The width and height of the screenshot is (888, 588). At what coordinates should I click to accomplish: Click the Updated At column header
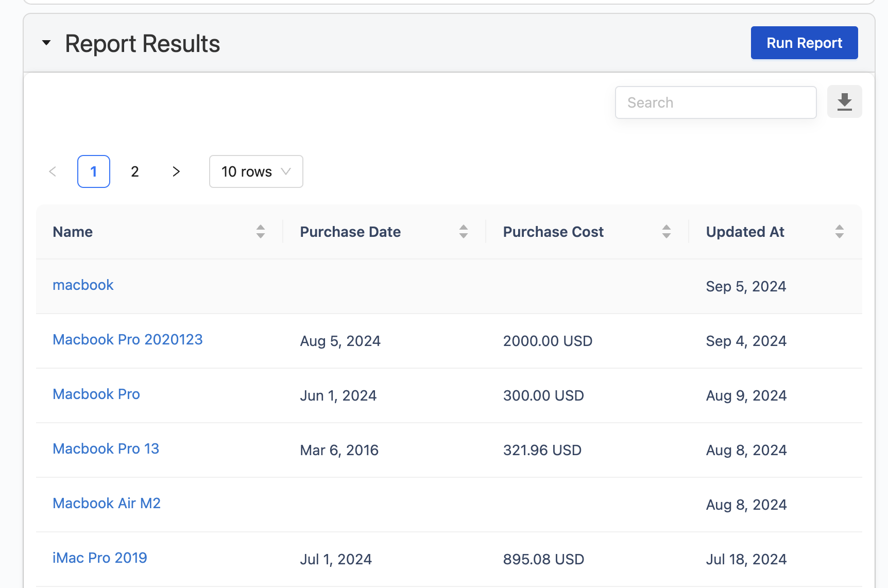coord(745,232)
